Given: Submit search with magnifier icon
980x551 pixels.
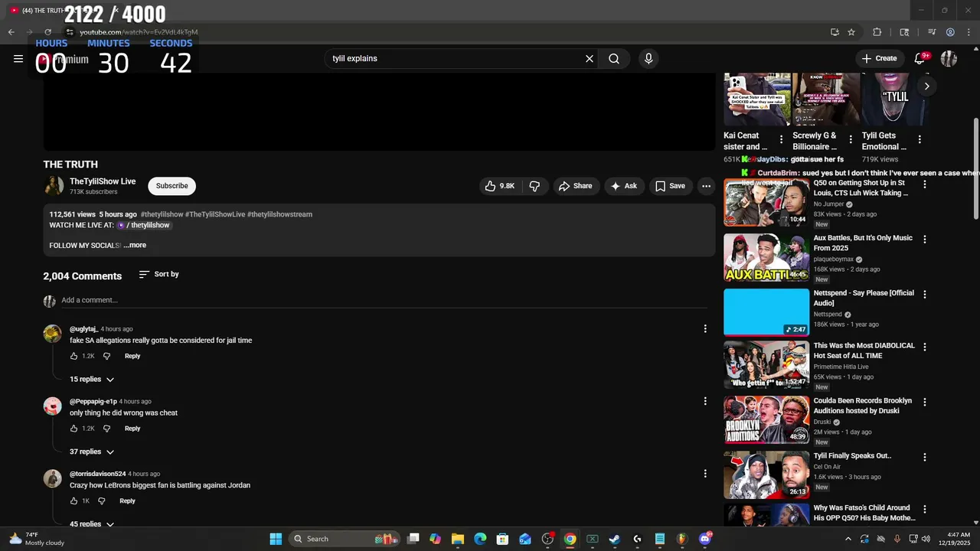Looking at the screenshot, I should 614,58.
